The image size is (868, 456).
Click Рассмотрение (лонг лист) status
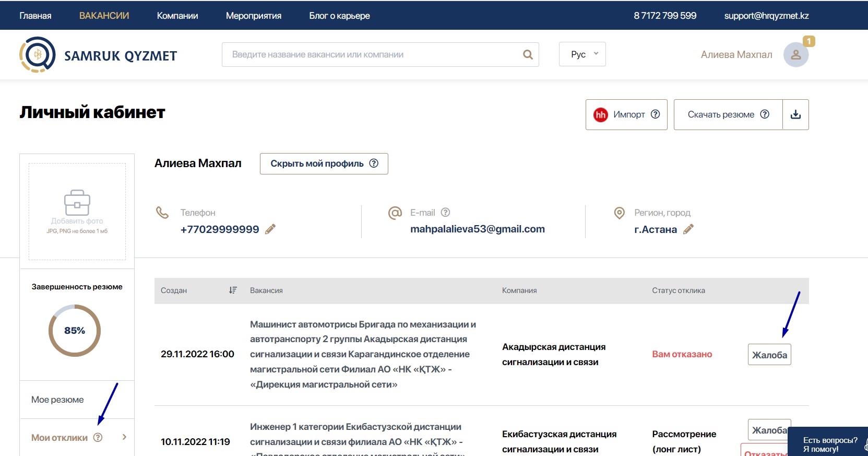tap(684, 442)
